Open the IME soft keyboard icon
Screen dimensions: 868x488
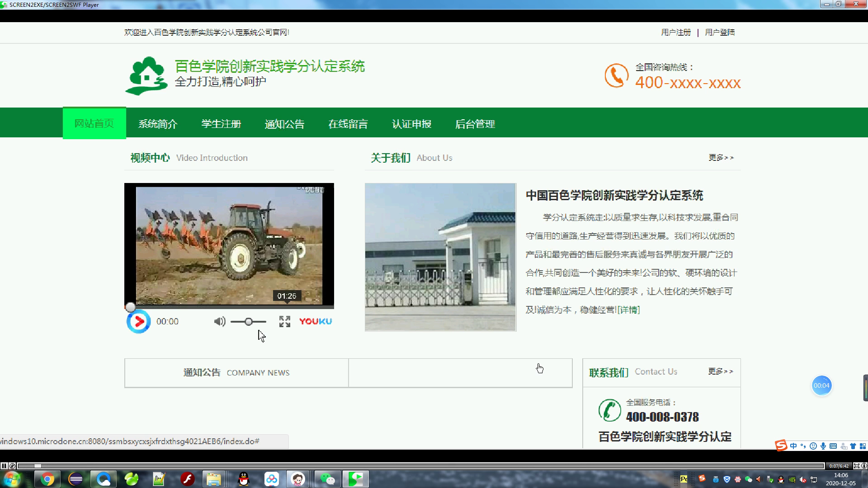coord(833,446)
